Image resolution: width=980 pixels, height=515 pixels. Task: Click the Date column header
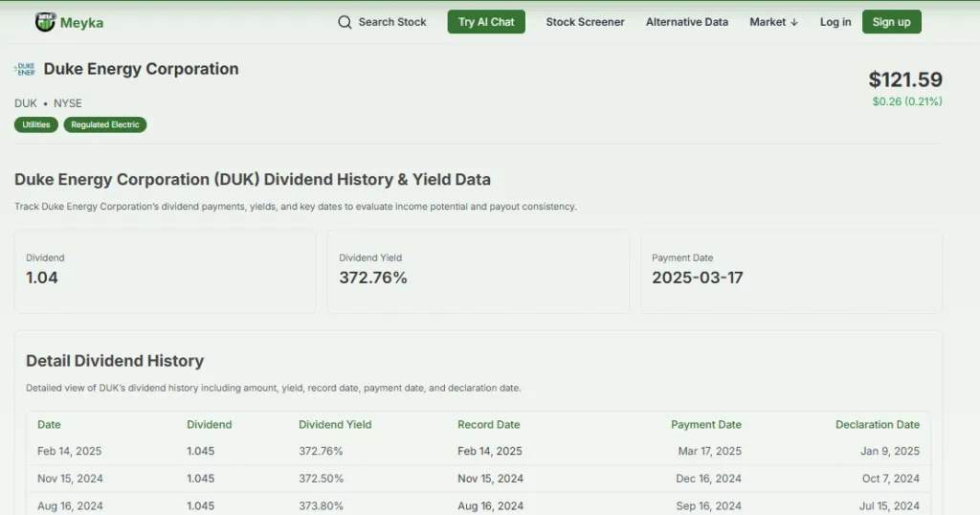[49, 424]
